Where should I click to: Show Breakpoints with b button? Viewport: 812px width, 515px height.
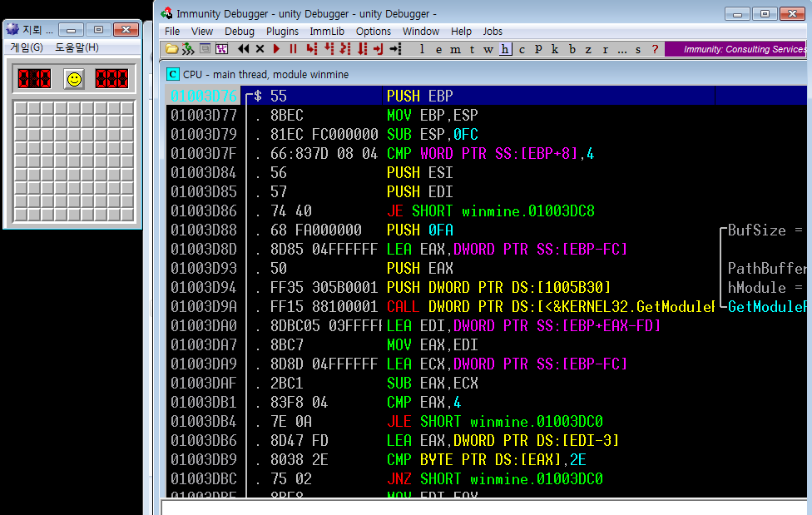point(572,49)
